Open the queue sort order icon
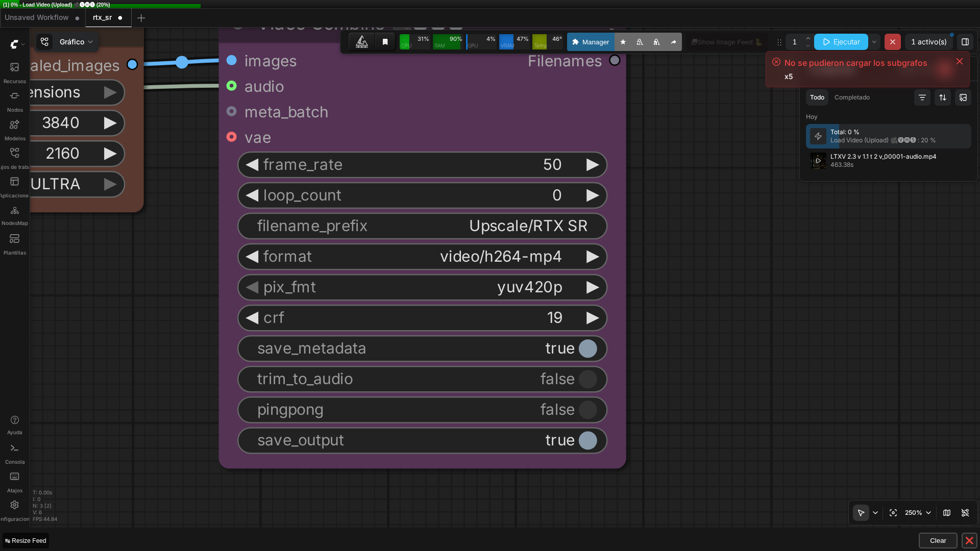Viewport: 980px width, 551px height. pos(942,97)
